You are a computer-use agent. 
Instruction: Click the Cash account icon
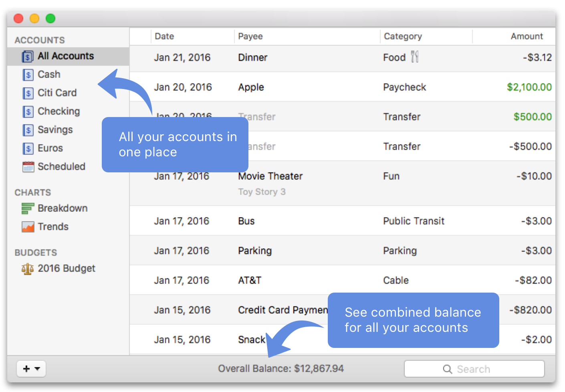click(28, 75)
